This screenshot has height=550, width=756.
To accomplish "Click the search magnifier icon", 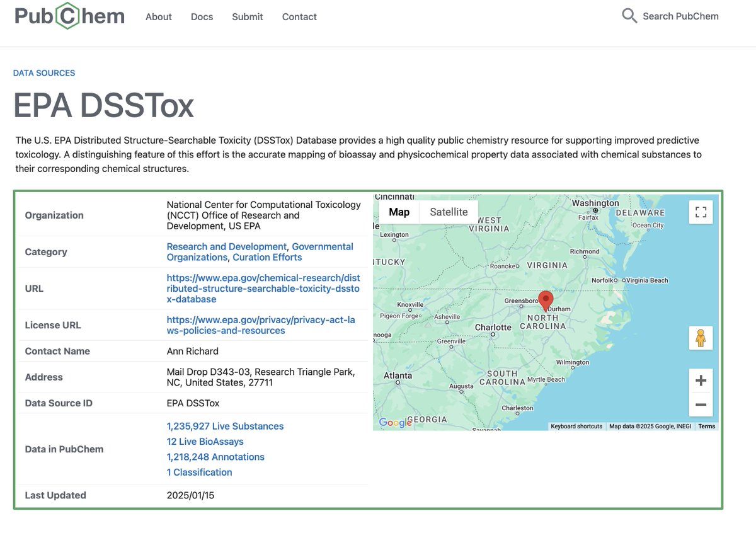I will point(629,16).
